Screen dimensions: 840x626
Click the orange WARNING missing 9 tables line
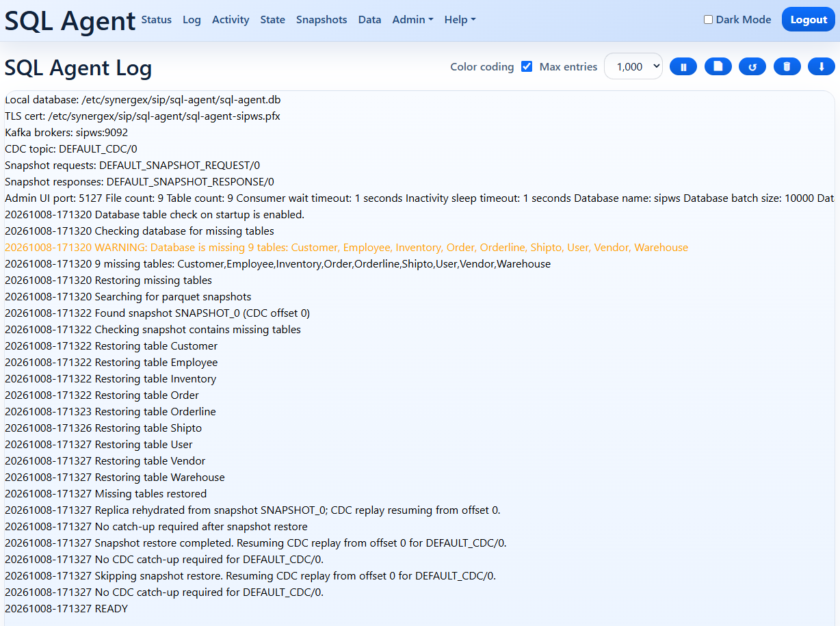click(x=346, y=248)
